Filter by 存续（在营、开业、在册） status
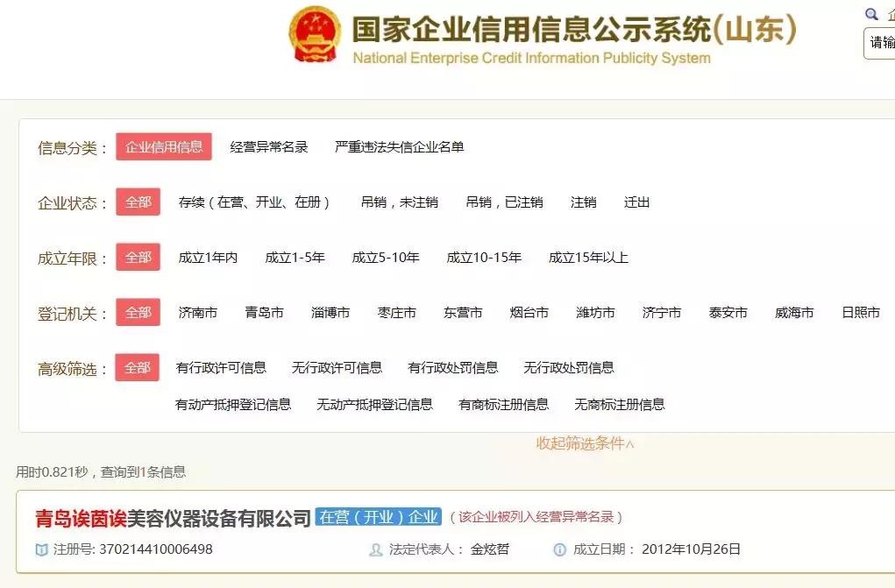This screenshot has width=895, height=588. pyautogui.click(x=254, y=202)
